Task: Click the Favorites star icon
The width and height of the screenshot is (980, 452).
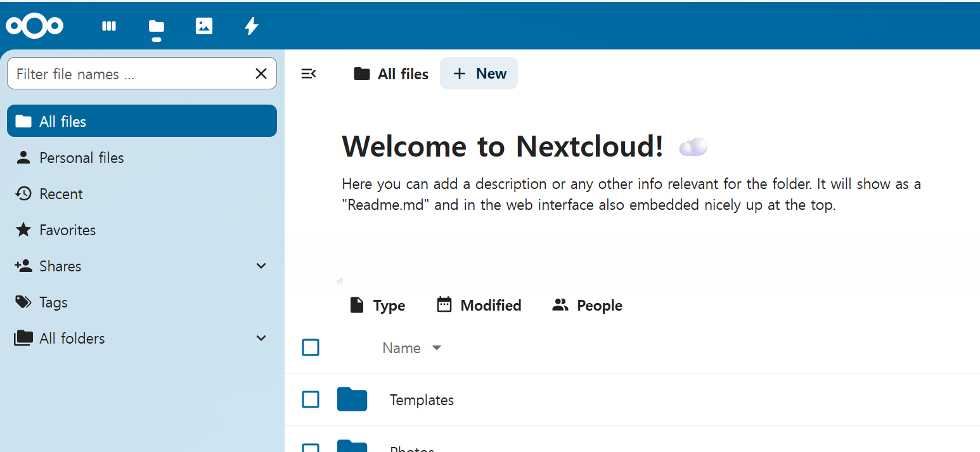Action: (23, 229)
